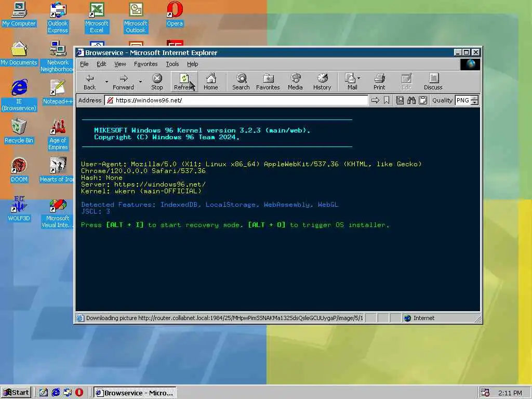The height and width of the screenshot is (399, 532).
Task: Open the Edit menu
Action: [101, 64]
